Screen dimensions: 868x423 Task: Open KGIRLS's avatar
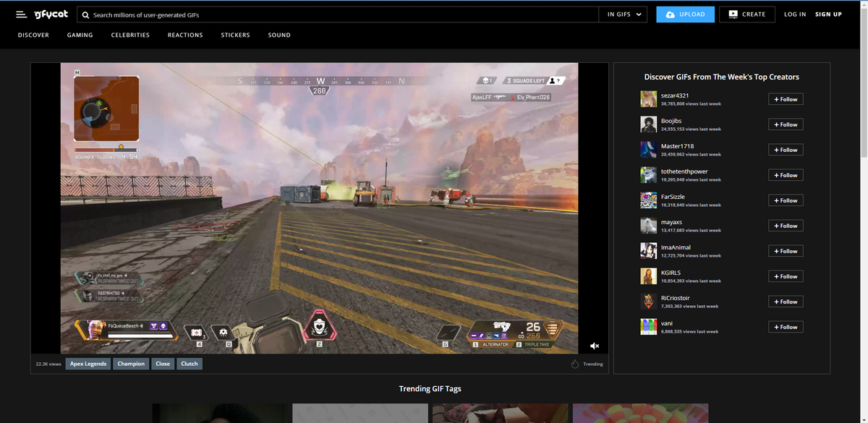tap(648, 276)
